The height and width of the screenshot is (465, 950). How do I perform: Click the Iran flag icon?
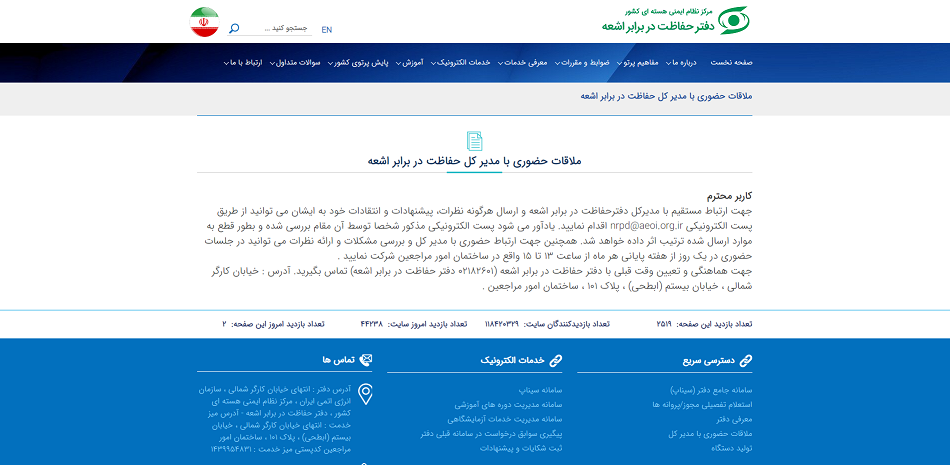[x=204, y=22]
